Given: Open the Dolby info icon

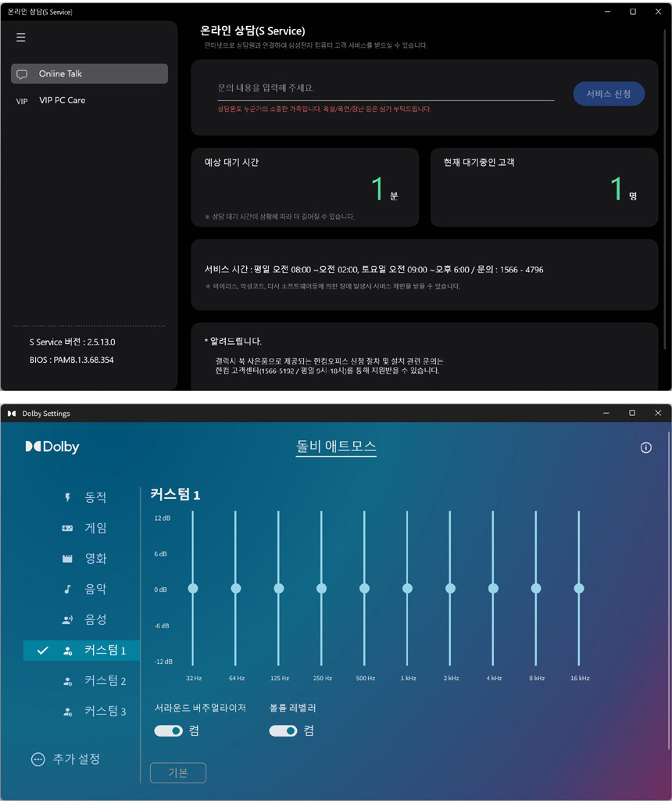Looking at the screenshot, I should (x=645, y=448).
